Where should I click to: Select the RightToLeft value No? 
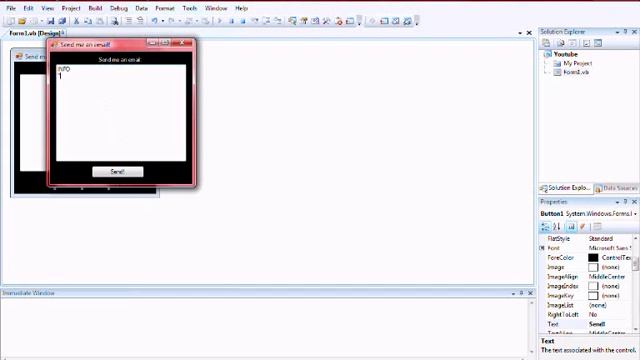(593, 315)
